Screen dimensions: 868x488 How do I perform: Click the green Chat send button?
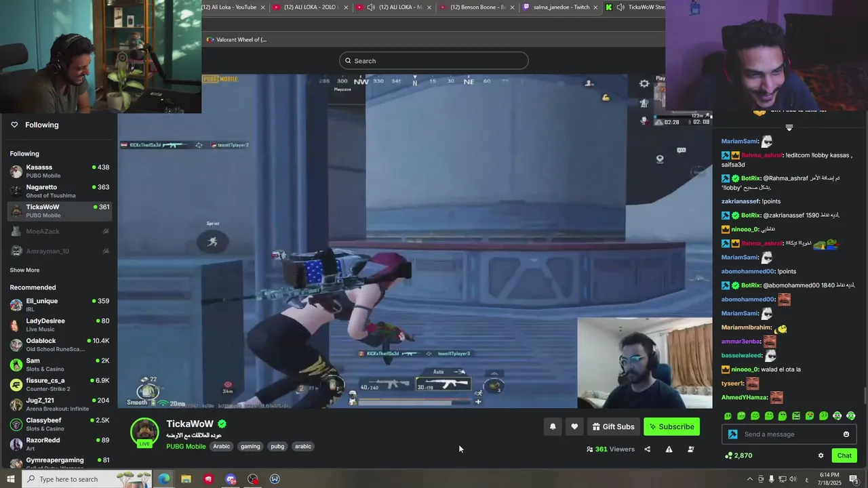click(844, 455)
